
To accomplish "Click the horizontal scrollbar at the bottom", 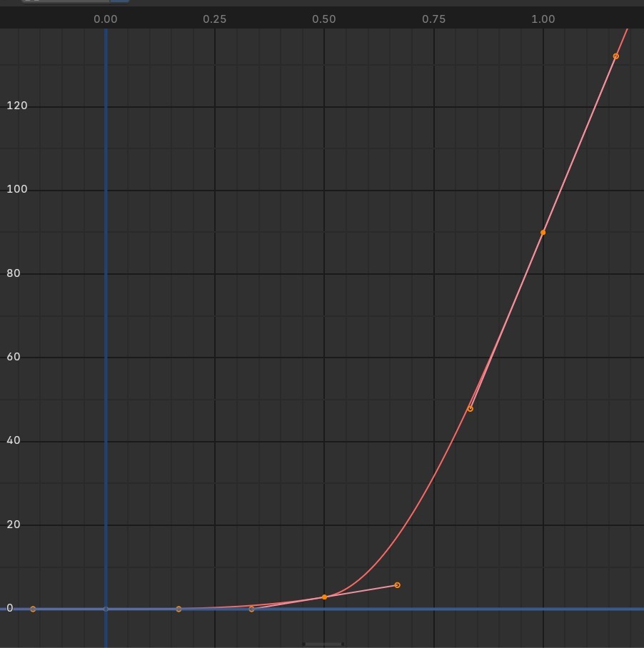I will 323,644.
